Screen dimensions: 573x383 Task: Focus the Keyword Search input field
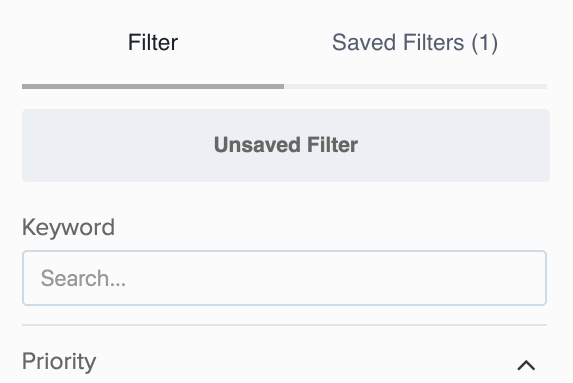pos(284,278)
